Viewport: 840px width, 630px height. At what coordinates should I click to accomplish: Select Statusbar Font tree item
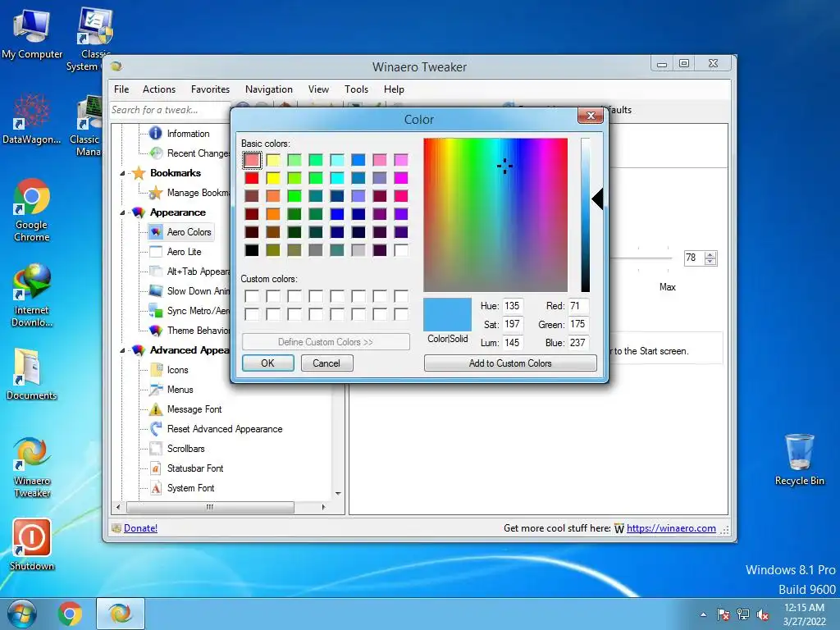(195, 468)
